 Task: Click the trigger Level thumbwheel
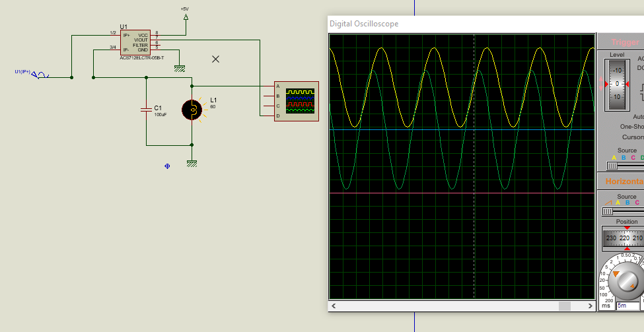coord(618,84)
